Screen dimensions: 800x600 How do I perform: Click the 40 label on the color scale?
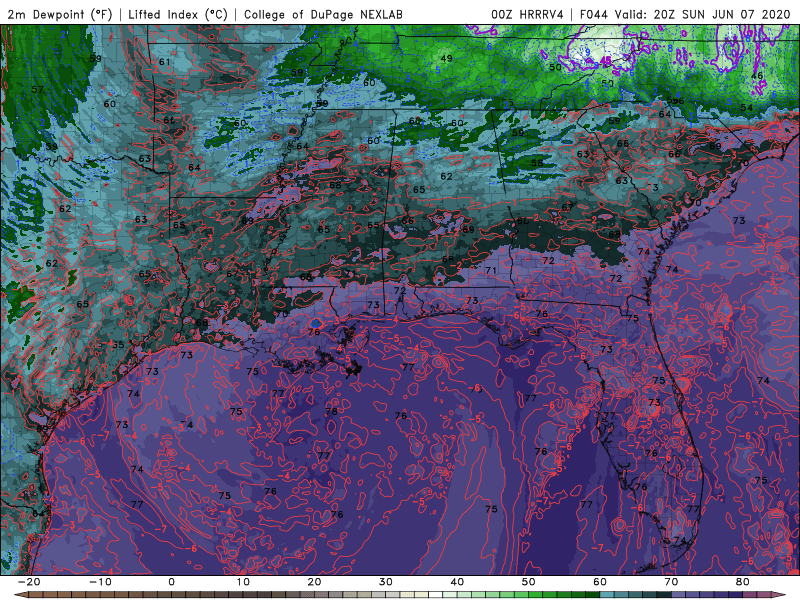click(x=457, y=582)
